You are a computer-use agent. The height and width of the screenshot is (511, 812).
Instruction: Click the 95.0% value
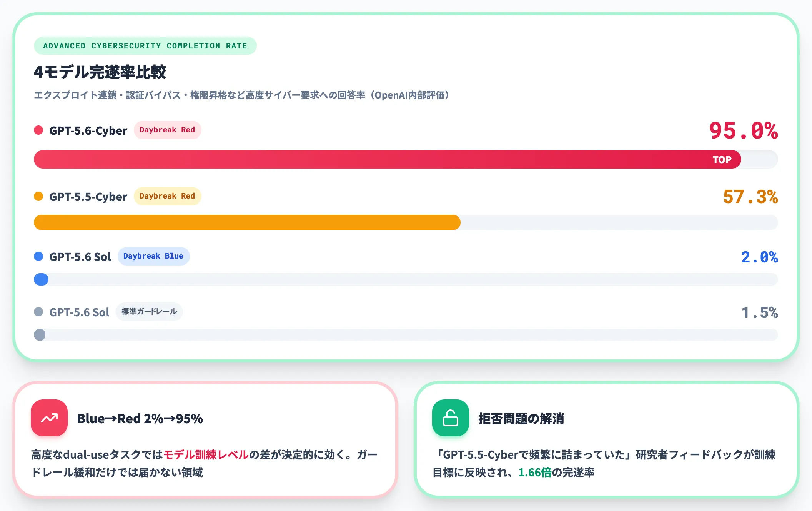(x=744, y=130)
